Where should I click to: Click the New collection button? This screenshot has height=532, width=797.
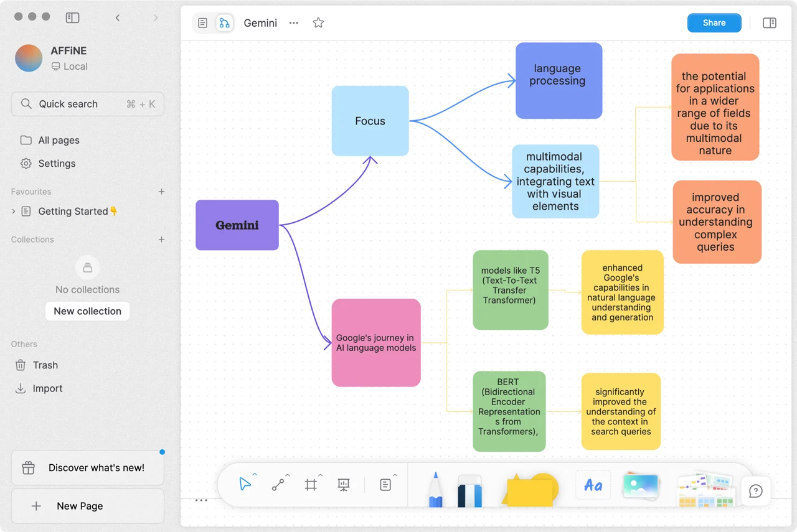(x=87, y=311)
